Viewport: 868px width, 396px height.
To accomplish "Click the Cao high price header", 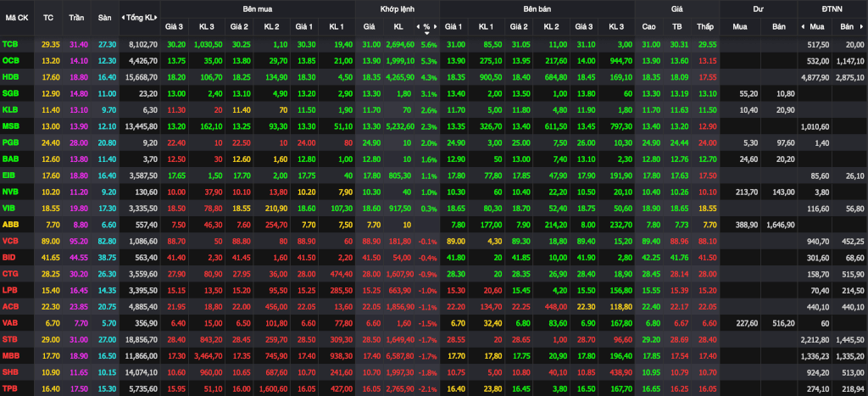I will (648, 26).
